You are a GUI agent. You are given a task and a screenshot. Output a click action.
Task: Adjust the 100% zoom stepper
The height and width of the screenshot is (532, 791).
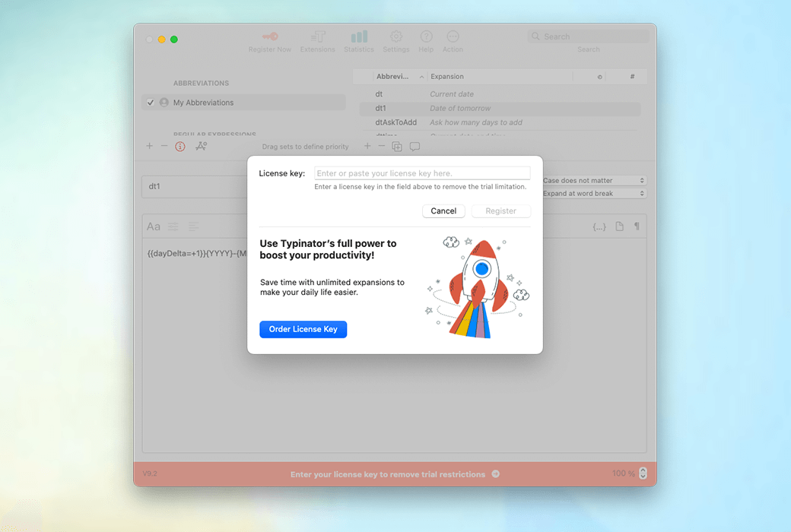click(x=642, y=473)
